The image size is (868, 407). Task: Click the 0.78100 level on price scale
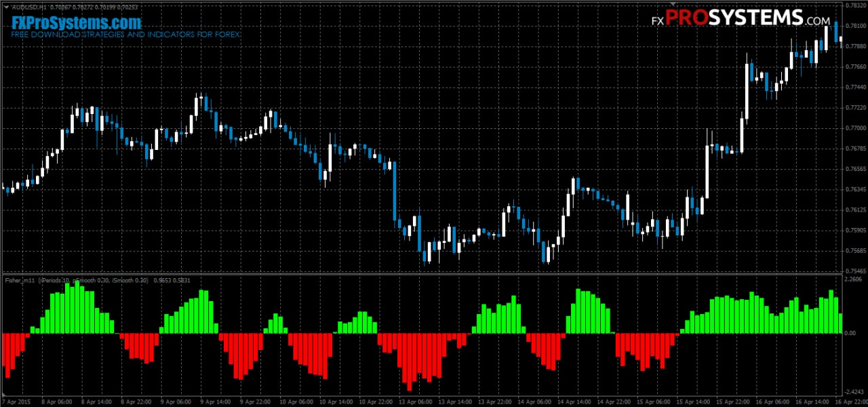[x=856, y=26]
